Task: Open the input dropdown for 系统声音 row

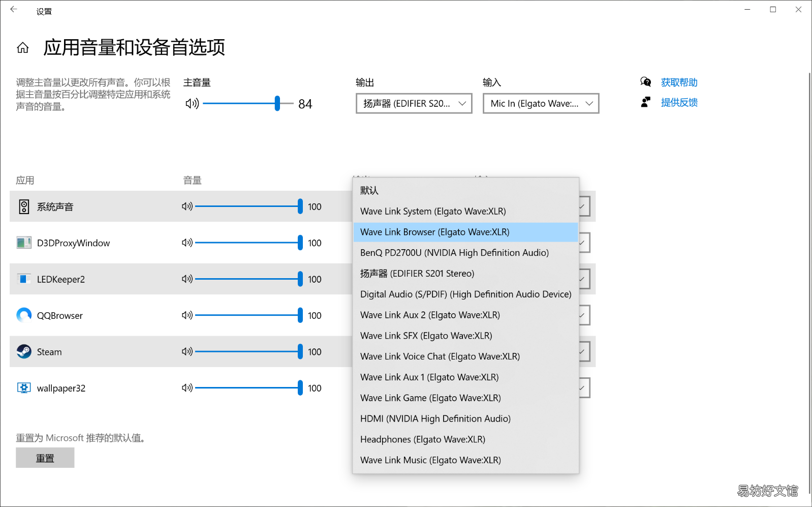Action: 584,206
